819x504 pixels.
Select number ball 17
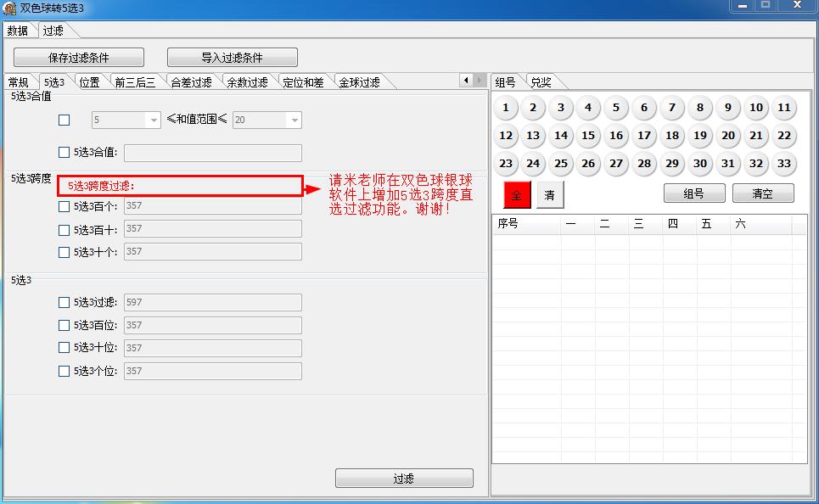pyautogui.click(x=644, y=136)
